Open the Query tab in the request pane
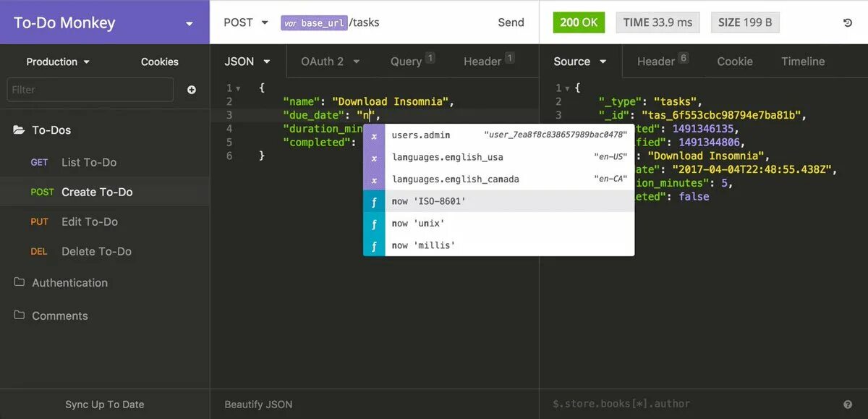Viewport: 868px width, 419px height. coord(408,62)
